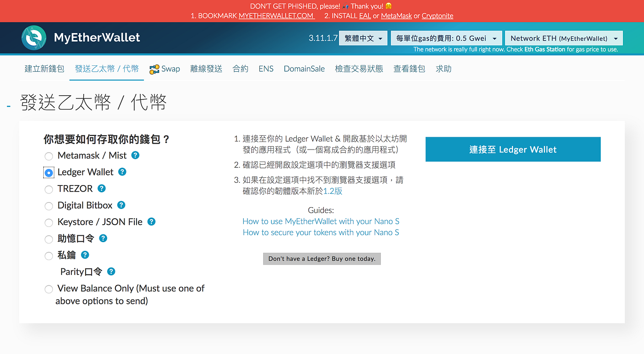Open the MYETHERWALLET.COM bookmark link
Image resolution: width=644 pixels, height=354 pixels.
276,16
